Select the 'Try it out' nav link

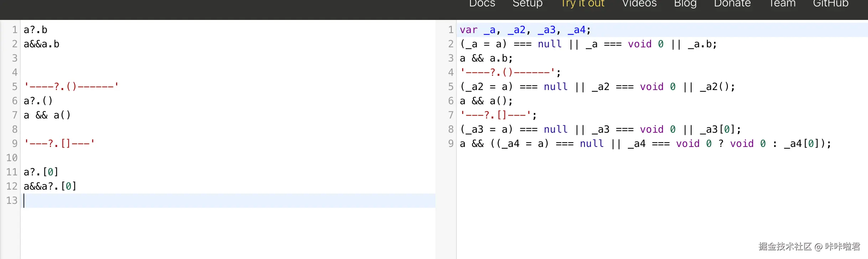tap(583, 4)
